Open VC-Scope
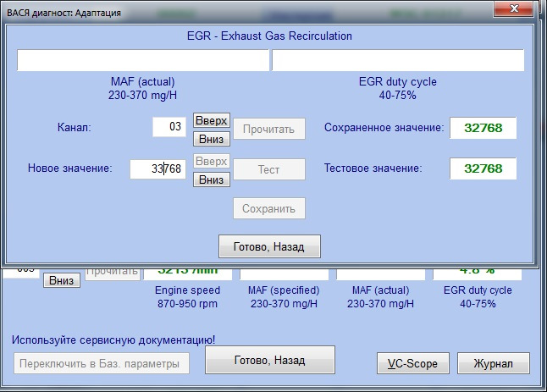 (x=413, y=363)
